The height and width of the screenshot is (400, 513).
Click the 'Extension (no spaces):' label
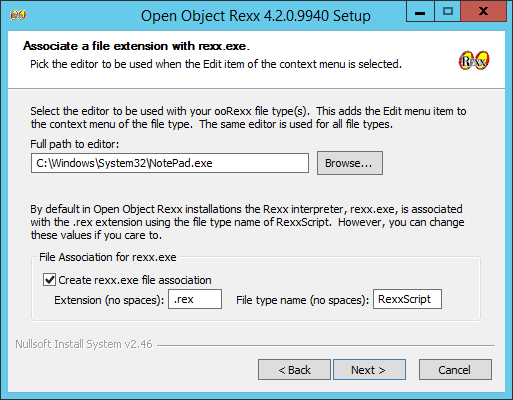pyautogui.click(x=109, y=300)
